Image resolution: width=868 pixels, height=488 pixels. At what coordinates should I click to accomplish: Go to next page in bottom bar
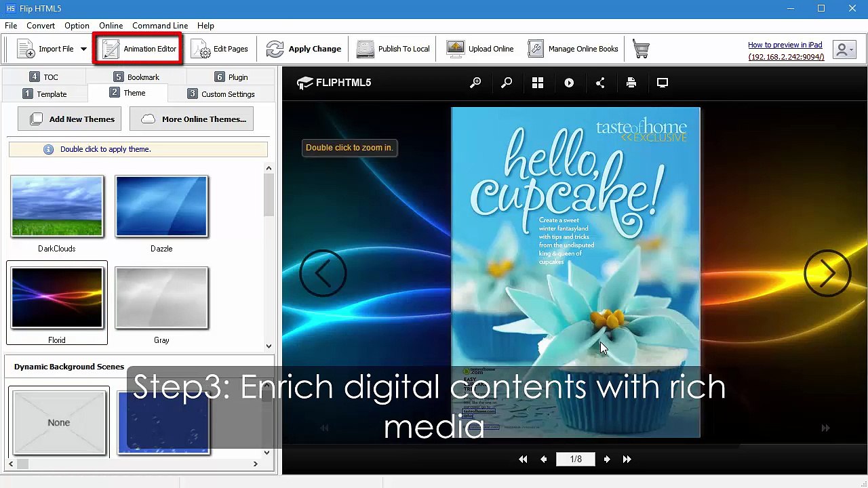[607, 459]
